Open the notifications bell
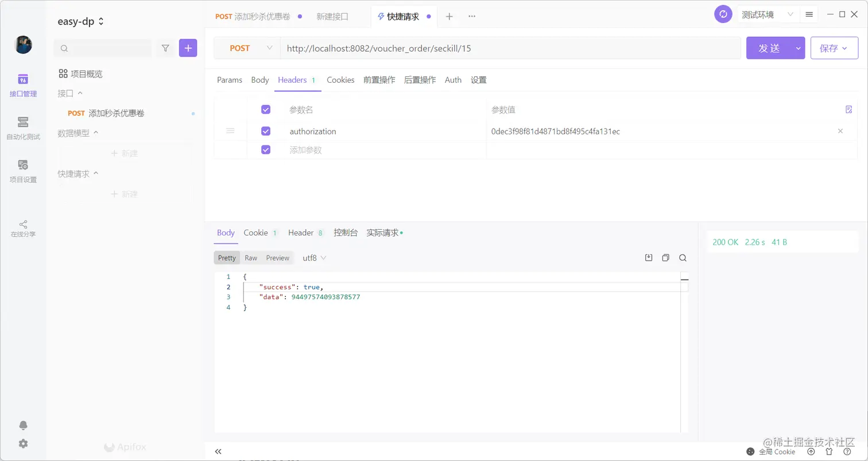 coord(23,425)
